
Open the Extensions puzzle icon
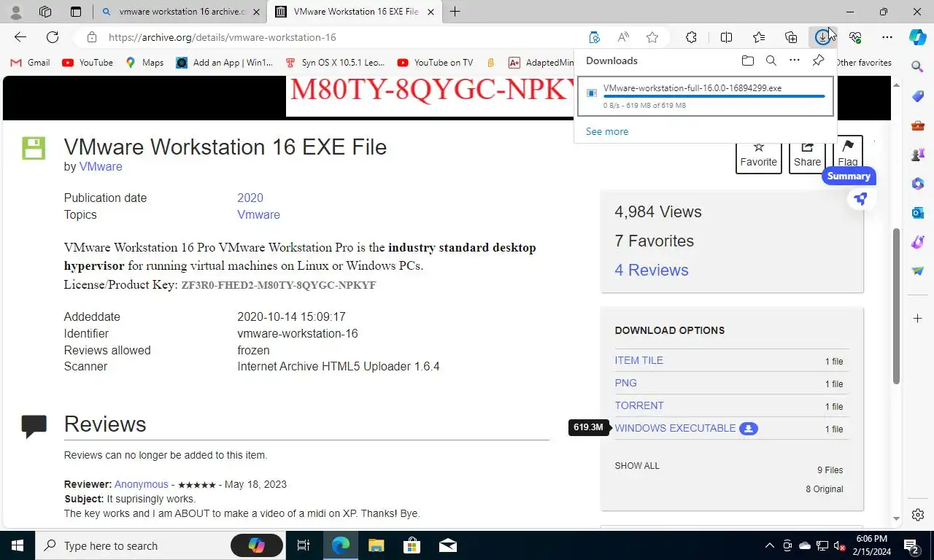point(691,37)
